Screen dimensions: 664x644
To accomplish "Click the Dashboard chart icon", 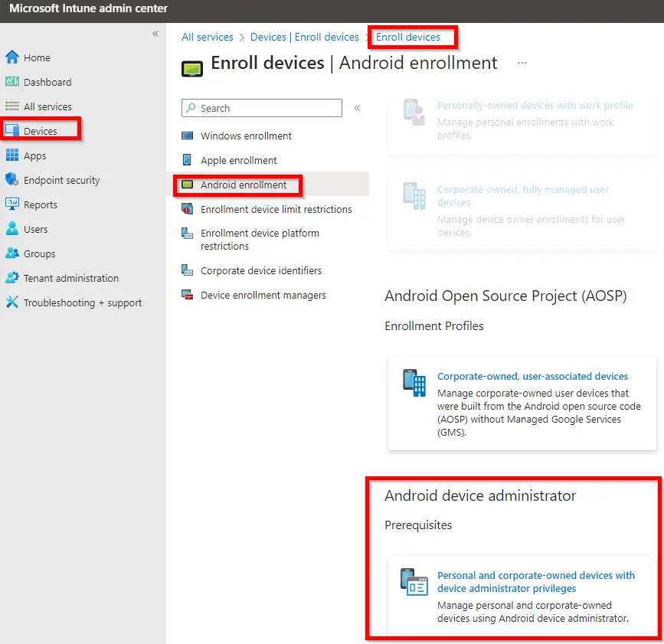I will click(x=11, y=81).
